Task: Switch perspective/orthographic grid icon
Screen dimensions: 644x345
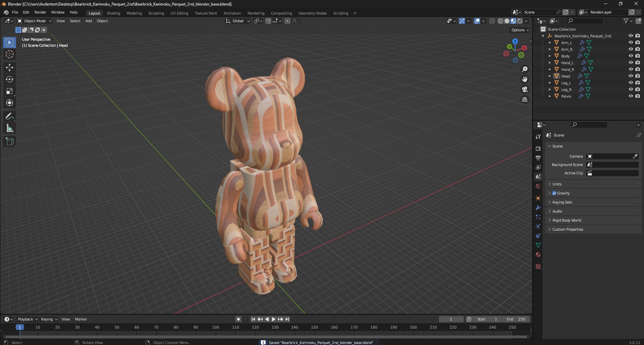Action: (x=525, y=99)
